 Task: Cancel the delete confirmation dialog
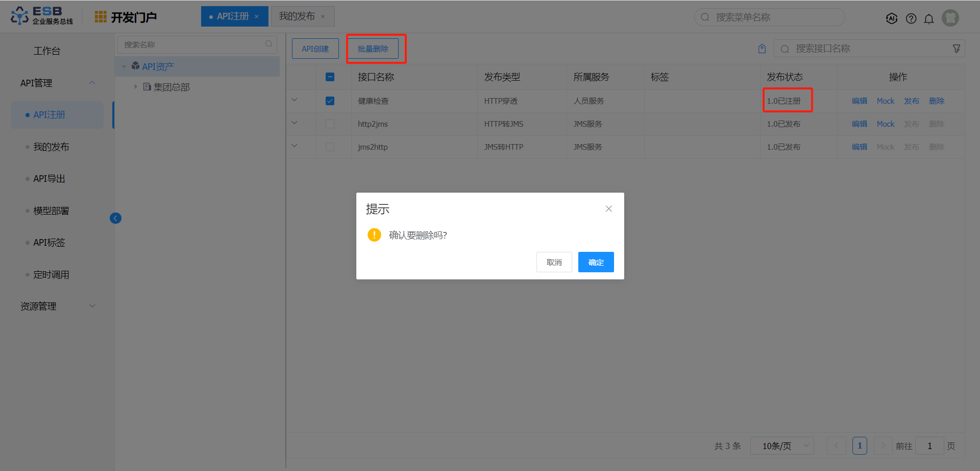[x=554, y=262]
